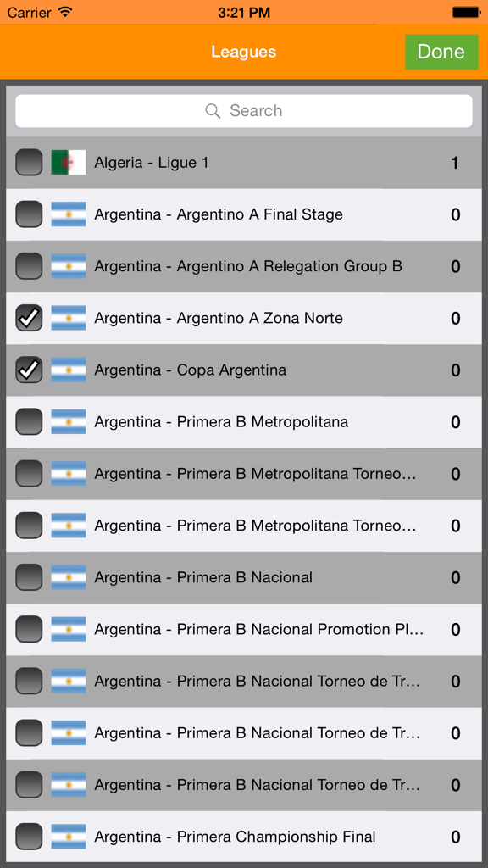Screen dimensions: 488x868
Task: Uncheck Argentina - Copa Argentina
Action: pyautogui.click(x=29, y=370)
